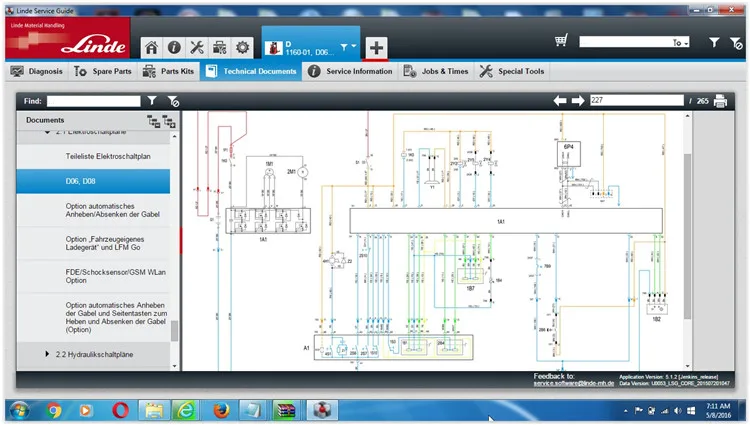Launch Firefox from the taskbar
Screen dimensions: 750x425
(221, 410)
